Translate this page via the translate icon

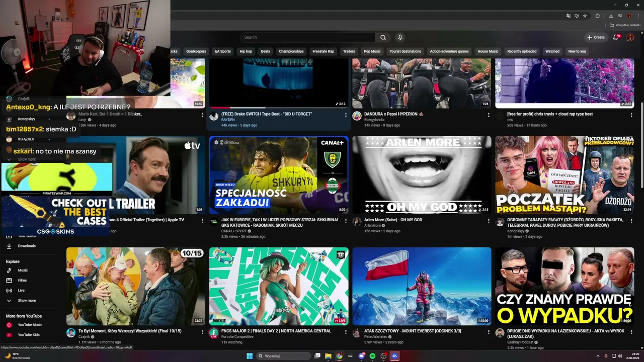coord(569,16)
